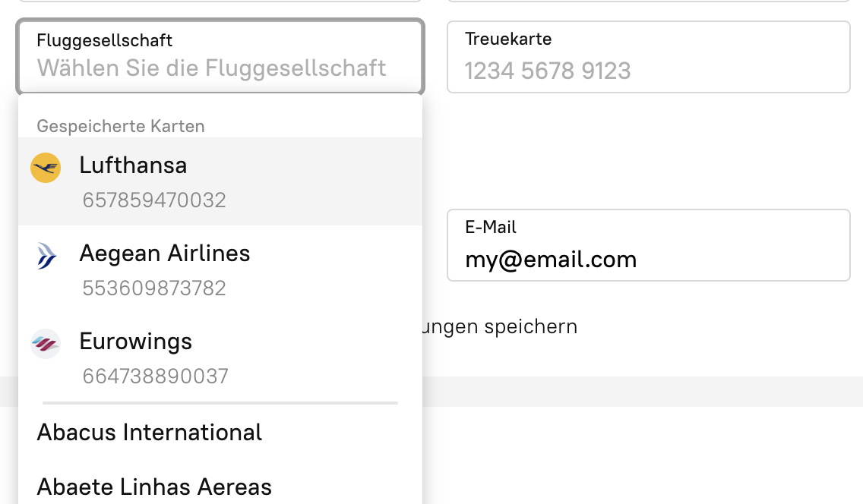The height and width of the screenshot is (504, 863).
Task: Click the 'Treuekarte' field label
Action: pos(508,39)
